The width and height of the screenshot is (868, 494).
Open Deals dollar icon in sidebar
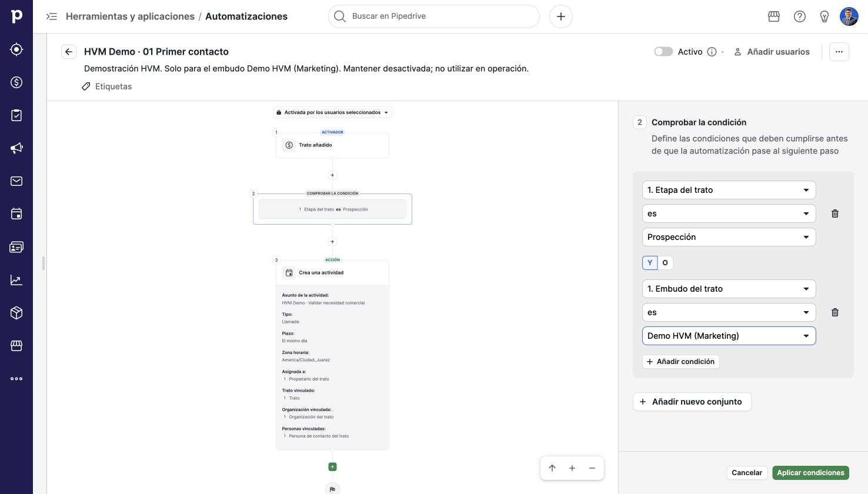pos(16,82)
